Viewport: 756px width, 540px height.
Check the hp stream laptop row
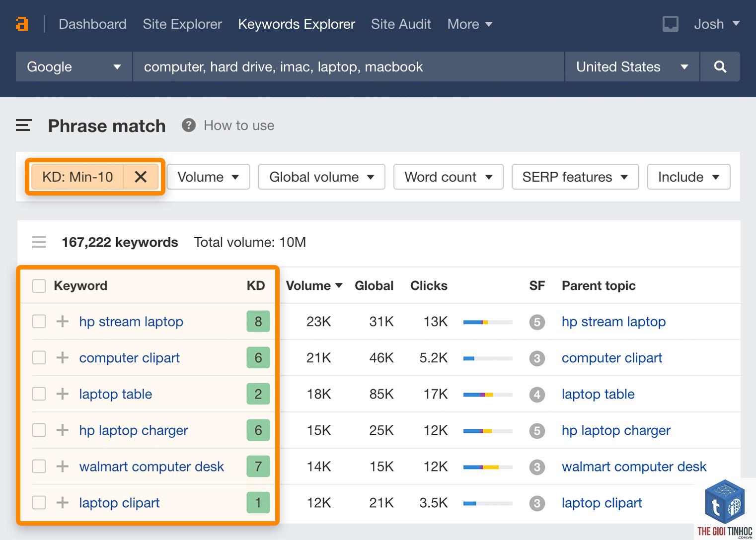39,322
